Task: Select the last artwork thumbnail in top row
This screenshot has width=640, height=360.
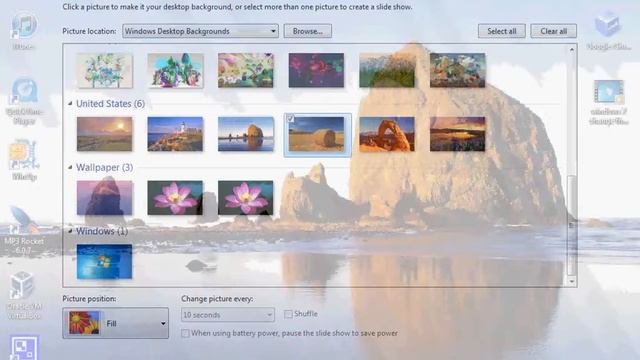Action: [458, 70]
